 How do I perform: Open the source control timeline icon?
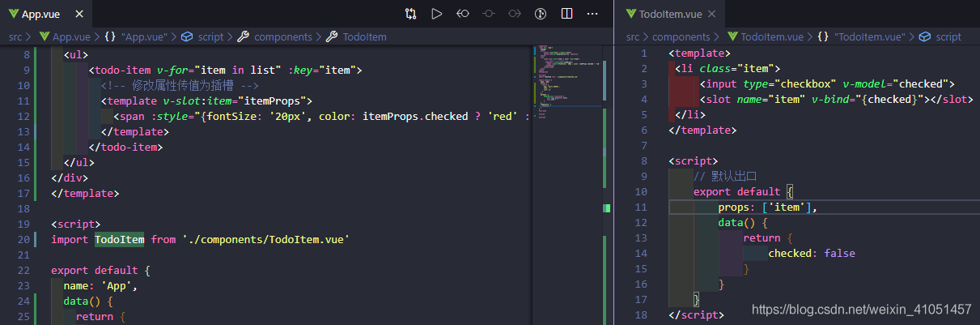[x=541, y=14]
